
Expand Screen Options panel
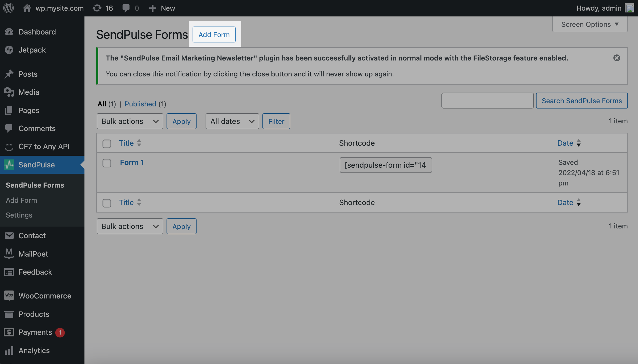pos(590,24)
